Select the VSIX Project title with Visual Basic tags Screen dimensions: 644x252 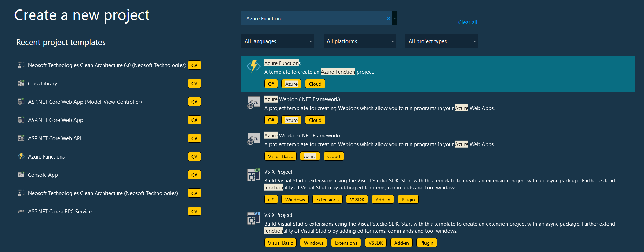coord(278,215)
